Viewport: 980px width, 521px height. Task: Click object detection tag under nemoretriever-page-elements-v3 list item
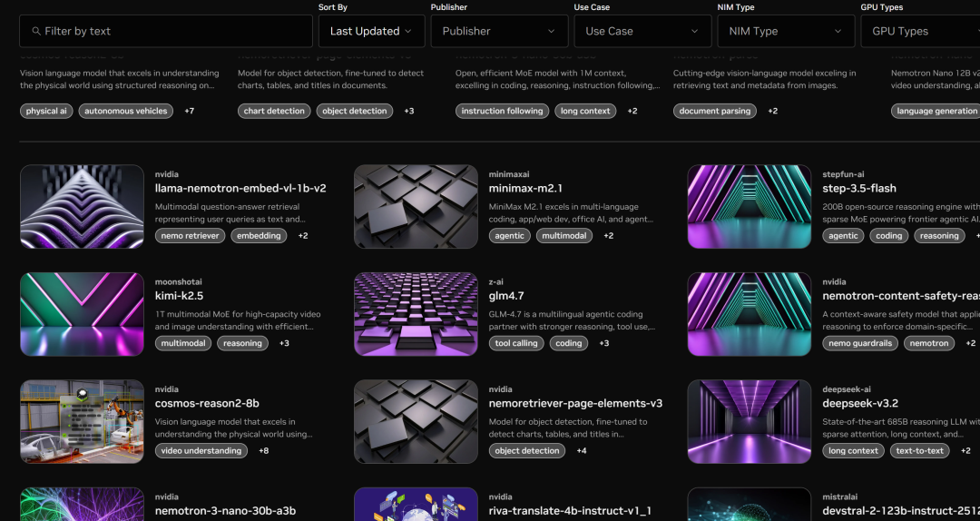tap(527, 451)
